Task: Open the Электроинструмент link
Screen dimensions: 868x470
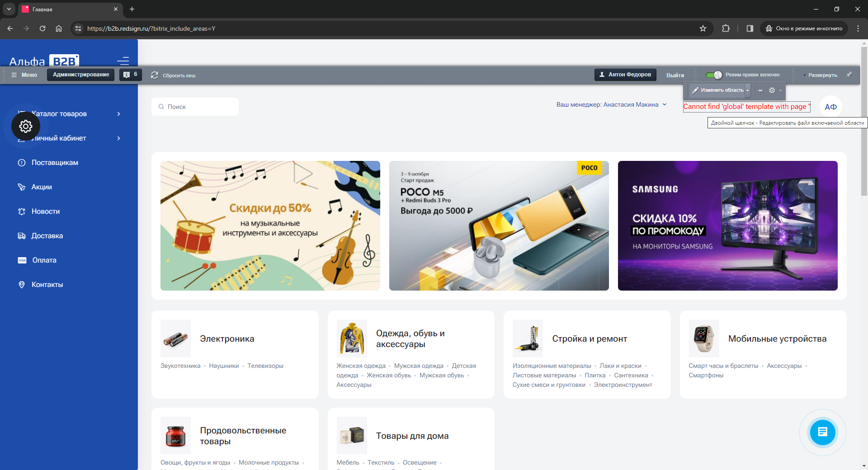Action: pyautogui.click(x=623, y=385)
